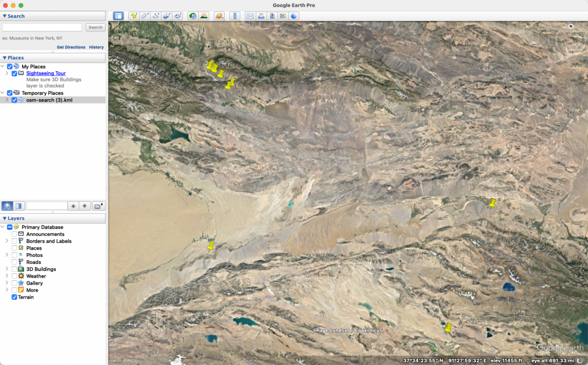Collapse the Layers panel header triangle
The width and height of the screenshot is (588, 365).
pyautogui.click(x=4, y=218)
